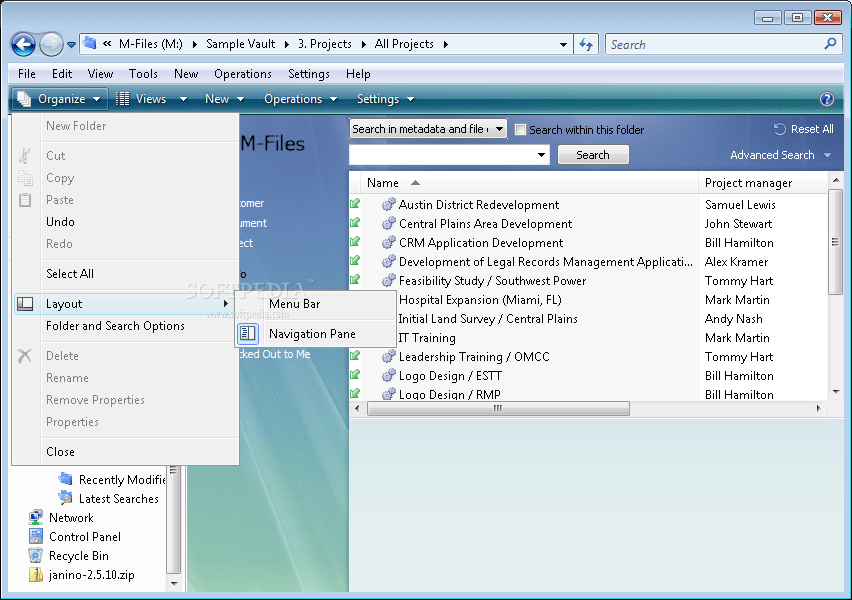852x600 pixels.
Task: Click Sample Vault in the address path
Action: [x=240, y=44]
